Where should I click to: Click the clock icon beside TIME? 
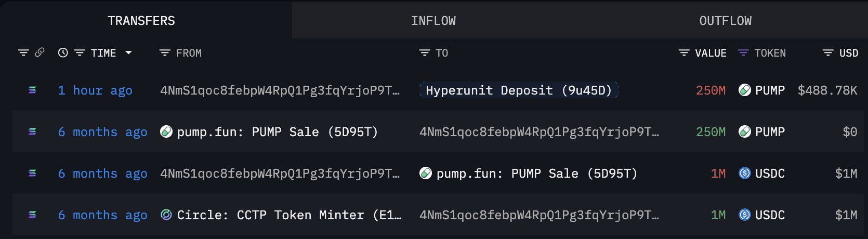click(63, 52)
